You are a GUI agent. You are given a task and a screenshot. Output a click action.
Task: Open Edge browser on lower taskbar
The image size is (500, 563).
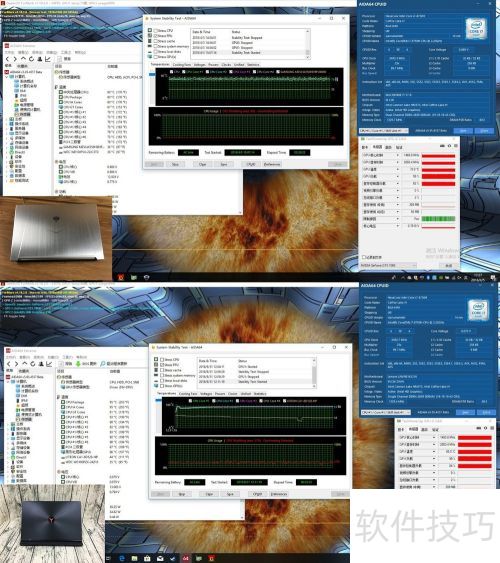[x=122, y=558]
